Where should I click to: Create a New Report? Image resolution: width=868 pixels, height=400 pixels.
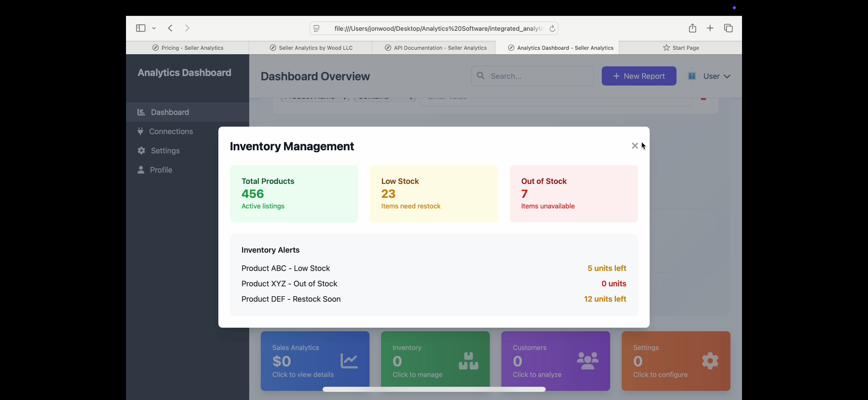639,76
